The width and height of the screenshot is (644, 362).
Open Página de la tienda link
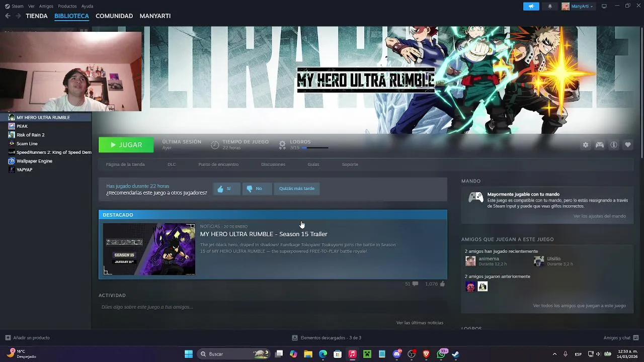(x=125, y=164)
